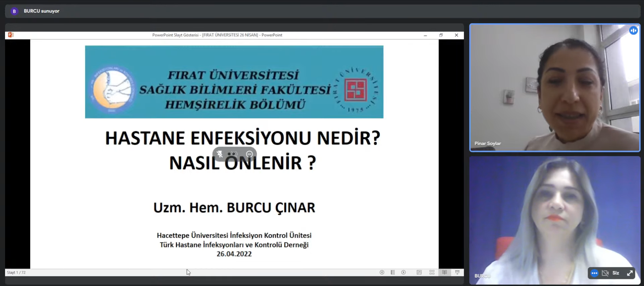Go to the previous slide arrow
The height and width of the screenshot is (286, 644).
[382, 272]
